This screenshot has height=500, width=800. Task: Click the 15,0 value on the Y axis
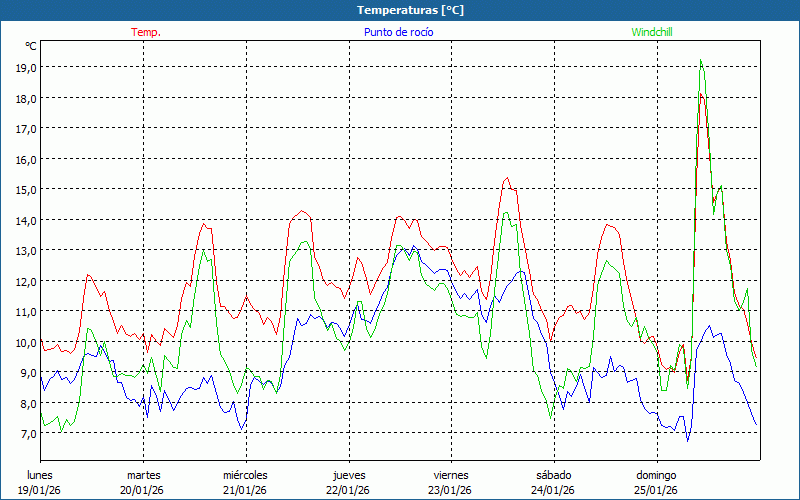pos(26,189)
